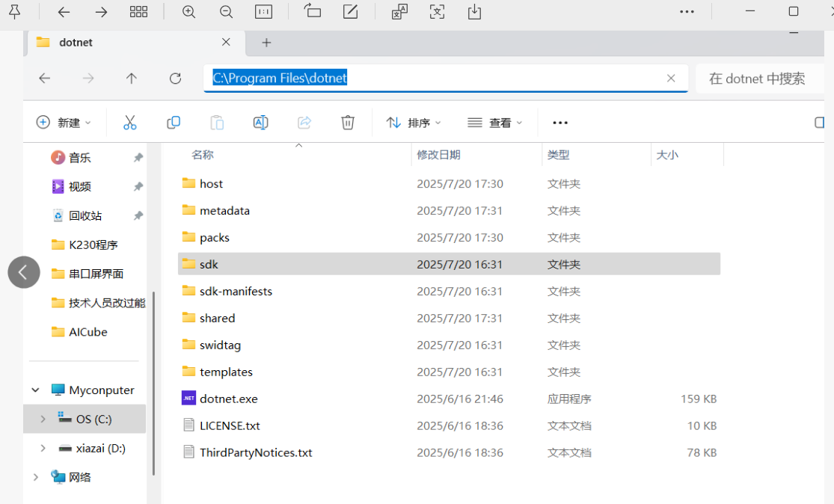The width and height of the screenshot is (834, 504).
Task: Open K230程序 folder in sidebar
Action: coord(93,245)
